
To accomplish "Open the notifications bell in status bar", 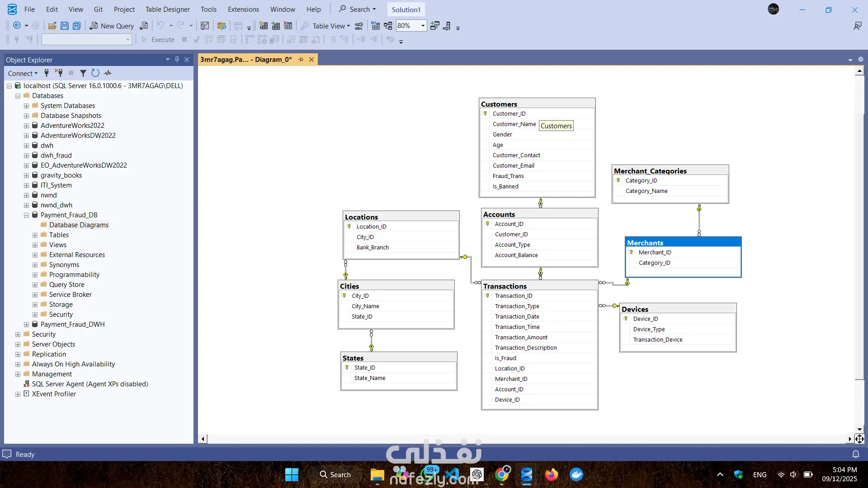I will [855, 454].
